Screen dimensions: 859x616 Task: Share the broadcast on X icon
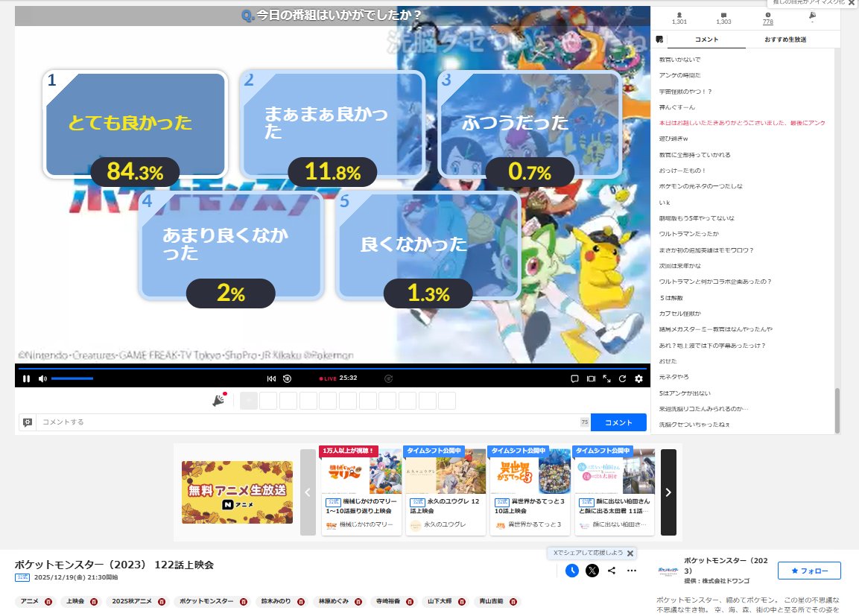pyautogui.click(x=592, y=571)
